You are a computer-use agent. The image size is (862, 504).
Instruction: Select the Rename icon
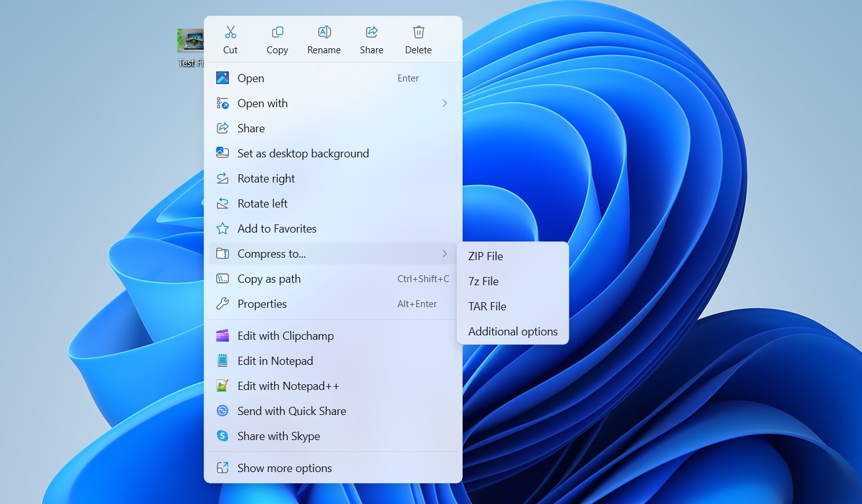point(324,30)
